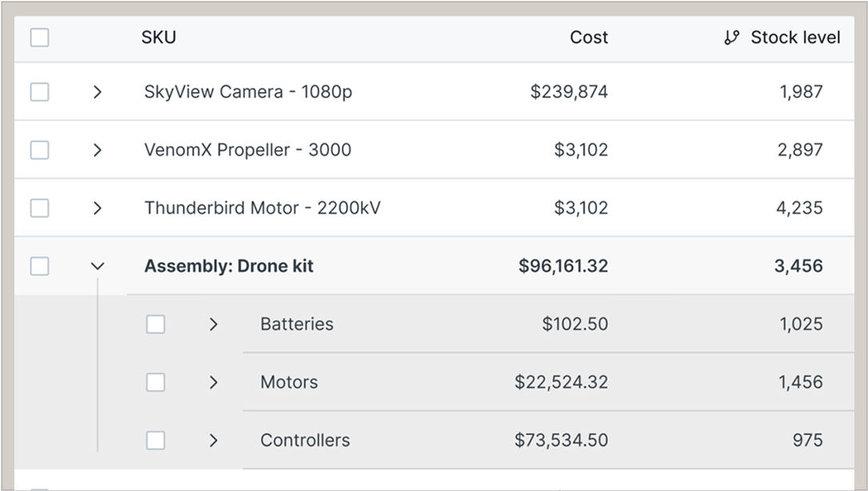Screen dimensions: 868x491
Task: Sort by the SKU column header
Action: coord(159,38)
